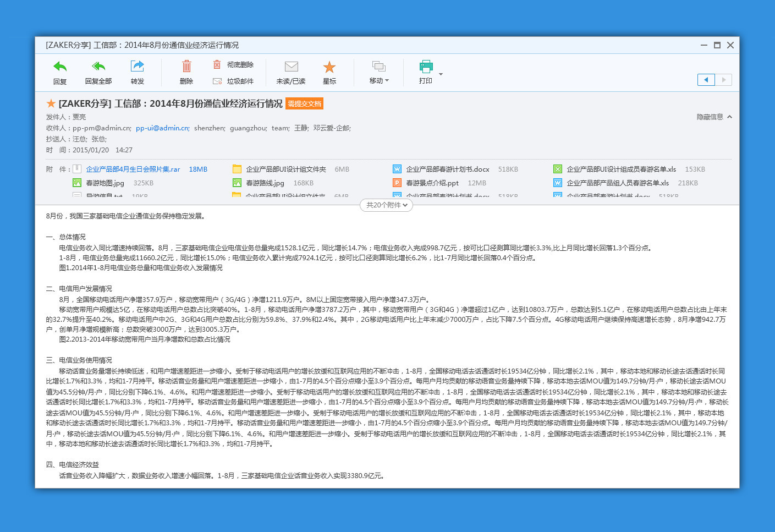Open the 移动 move dropdown
775x532 pixels.
[x=379, y=73]
